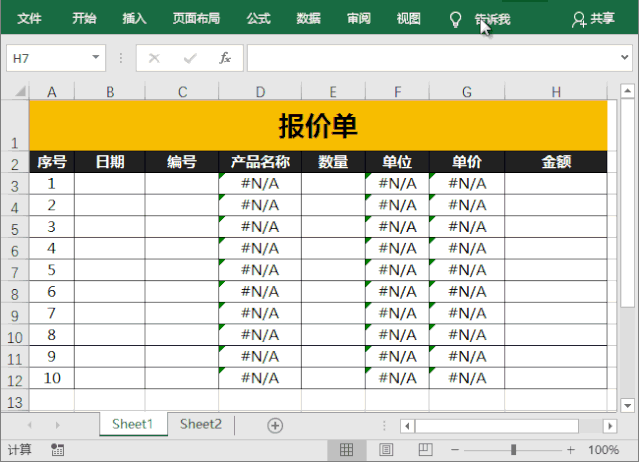639x462 pixels.
Task: Click the 计算 status bar text
Action: (x=19, y=450)
